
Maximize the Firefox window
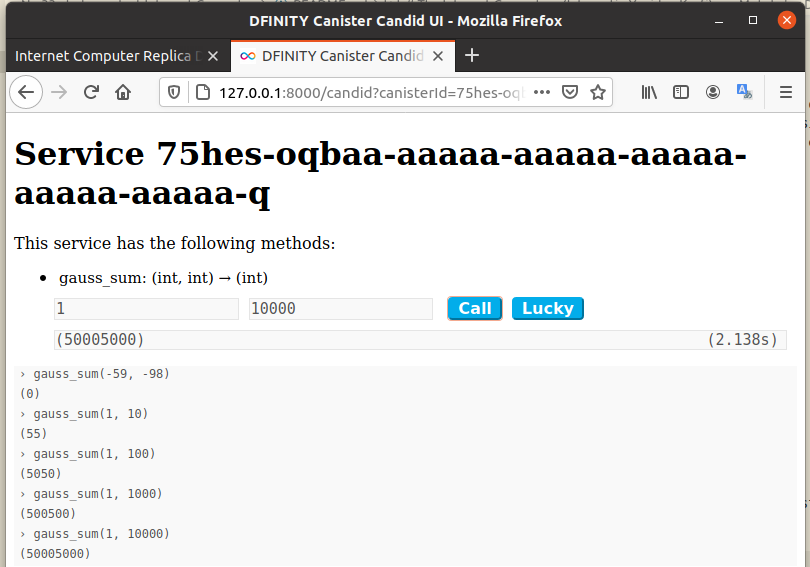pos(753,21)
